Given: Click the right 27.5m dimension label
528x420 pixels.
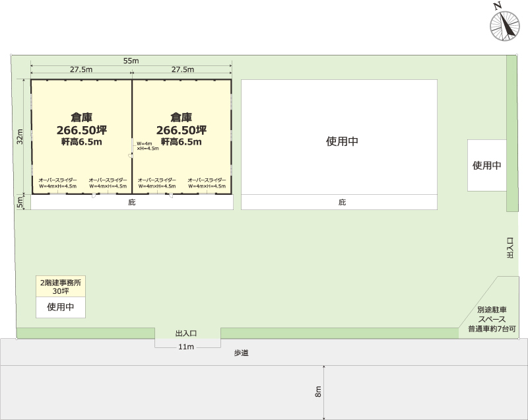Looking at the screenshot, I should [182, 69].
